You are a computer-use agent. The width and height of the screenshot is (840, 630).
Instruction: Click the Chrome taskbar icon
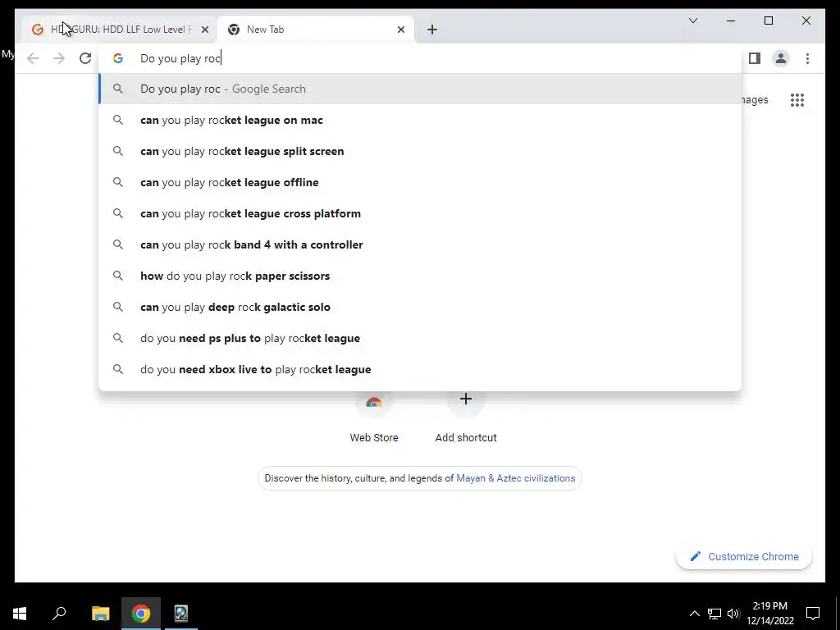[141, 614]
